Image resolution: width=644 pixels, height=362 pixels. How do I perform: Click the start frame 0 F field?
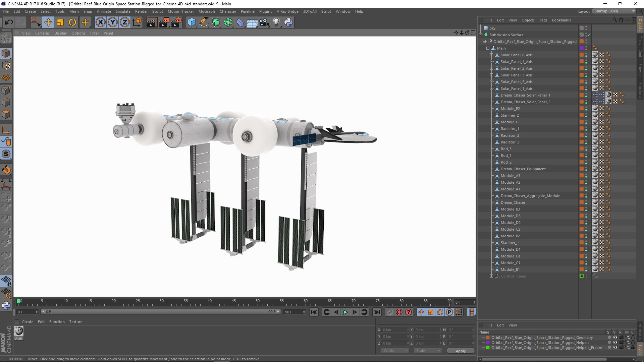[x=28, y=312]
